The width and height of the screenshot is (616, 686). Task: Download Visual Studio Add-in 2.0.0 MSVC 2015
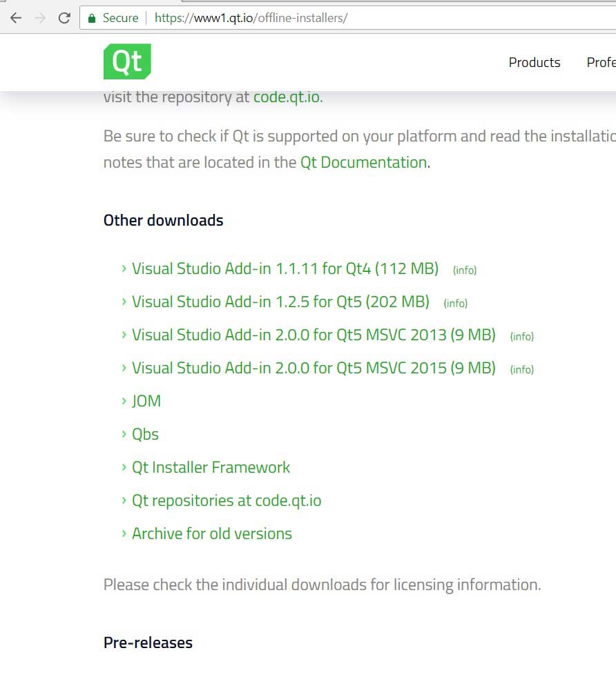point(314,368)
